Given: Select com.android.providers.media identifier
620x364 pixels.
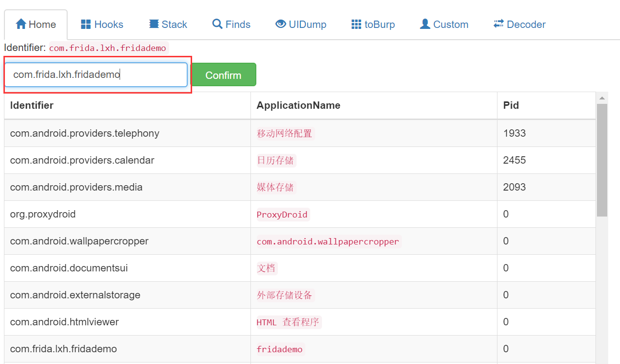Looking at the screenshot, I should (x=76, y=187).
